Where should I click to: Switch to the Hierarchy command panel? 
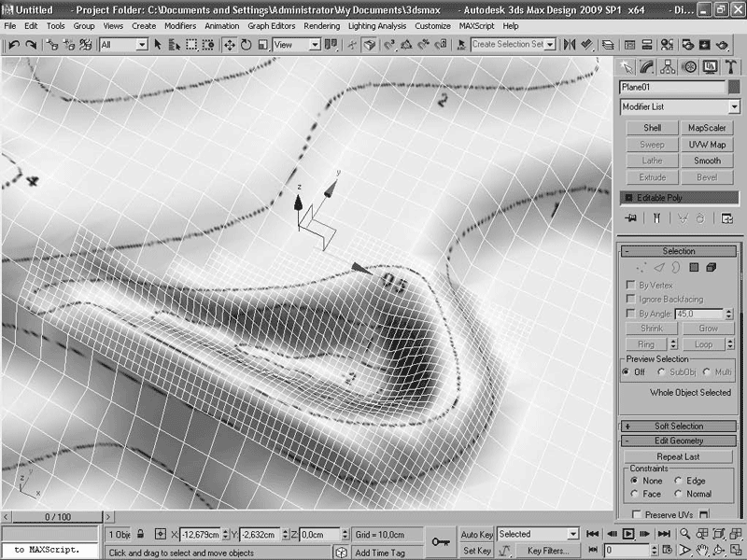pyautogui.click(x=668, y=67)
